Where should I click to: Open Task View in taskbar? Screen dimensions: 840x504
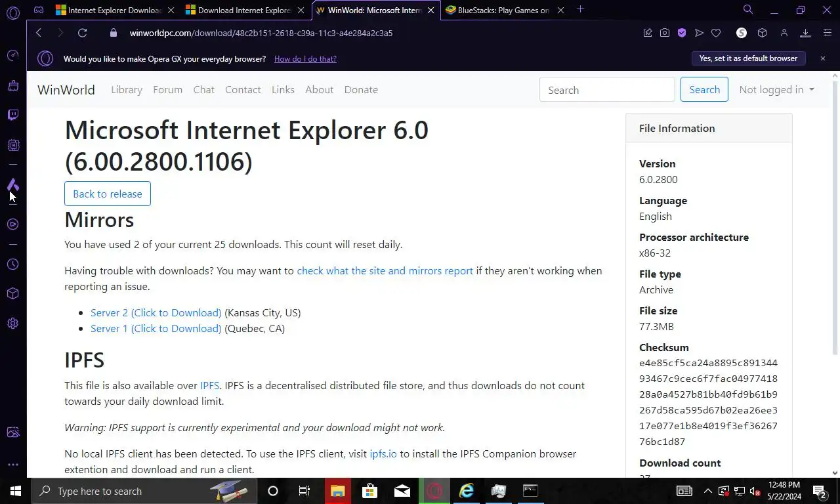pyautogui.click(x=304, y=491)
